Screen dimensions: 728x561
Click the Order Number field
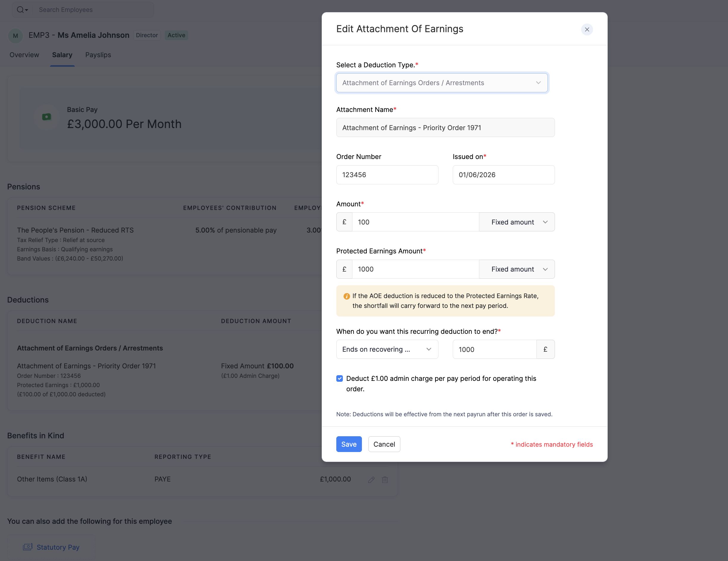coord(387,174)
